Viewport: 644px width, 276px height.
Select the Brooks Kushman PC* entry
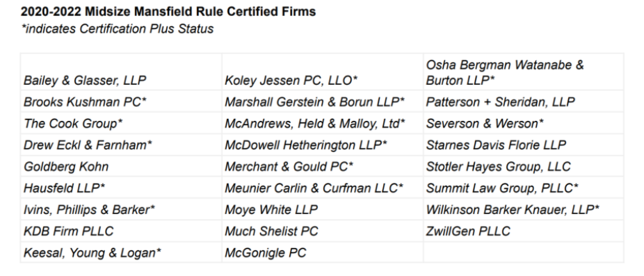point(121,102)
